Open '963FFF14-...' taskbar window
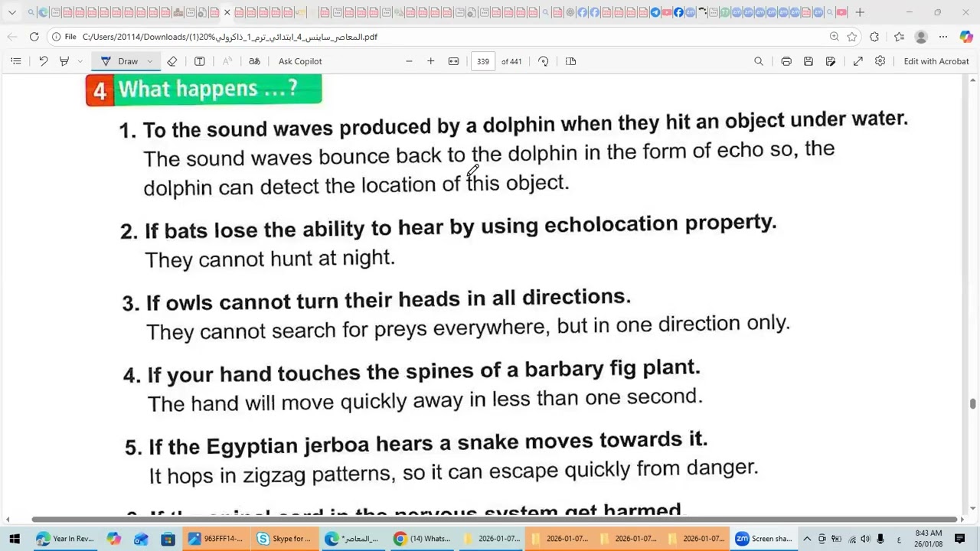The width and height of the screenshot is (980, 551). (x=215, y=539)
